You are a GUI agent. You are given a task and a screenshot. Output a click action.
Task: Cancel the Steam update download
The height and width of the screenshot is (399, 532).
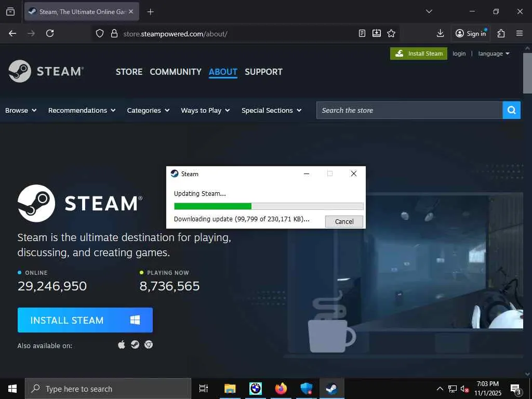(344, 221)
